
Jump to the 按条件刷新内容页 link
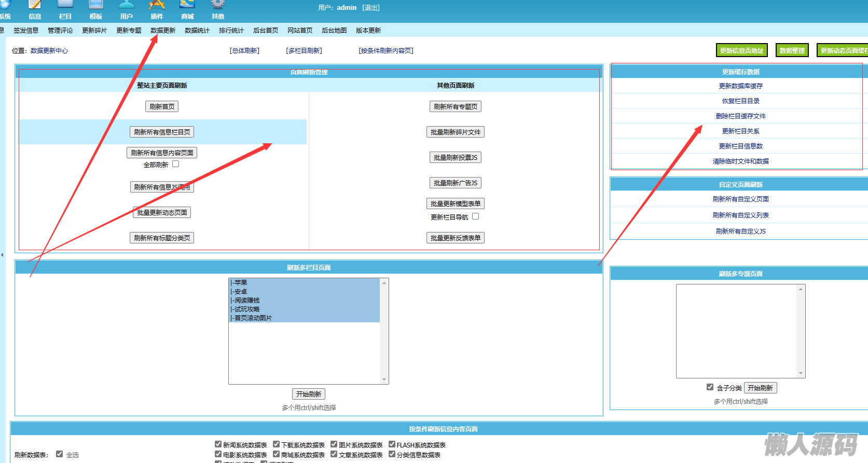click(x=386, y=51)
